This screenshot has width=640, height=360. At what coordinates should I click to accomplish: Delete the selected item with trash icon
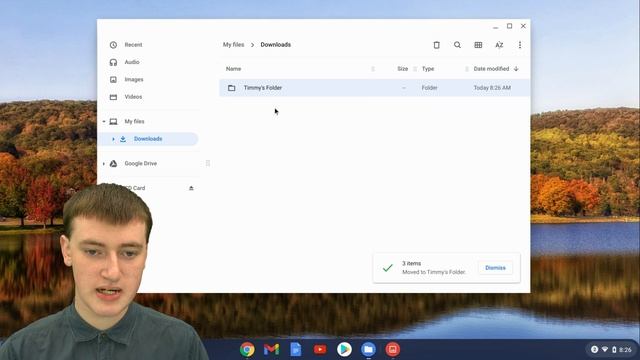pos(436,45)
